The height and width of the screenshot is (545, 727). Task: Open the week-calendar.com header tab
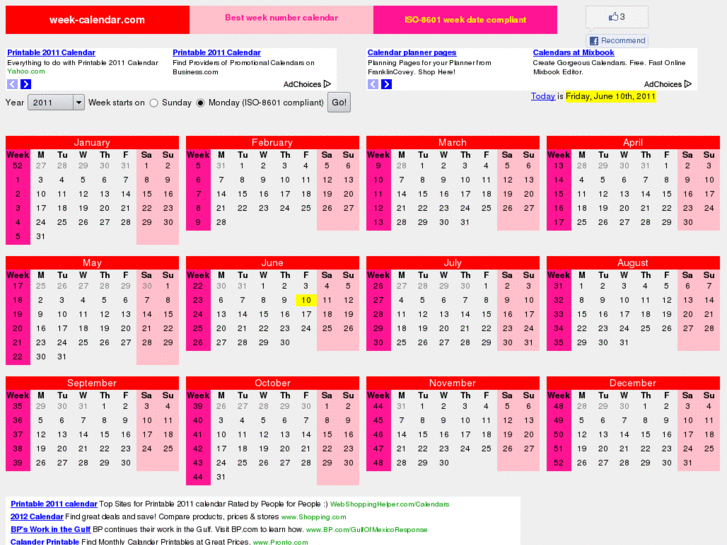[97, 19]
